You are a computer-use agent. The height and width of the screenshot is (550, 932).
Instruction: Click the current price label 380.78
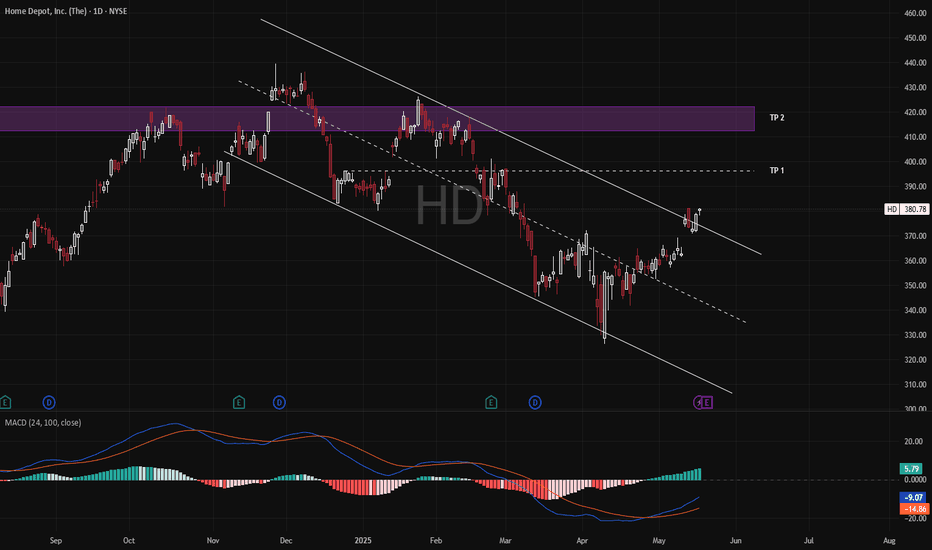click(915, 209)
